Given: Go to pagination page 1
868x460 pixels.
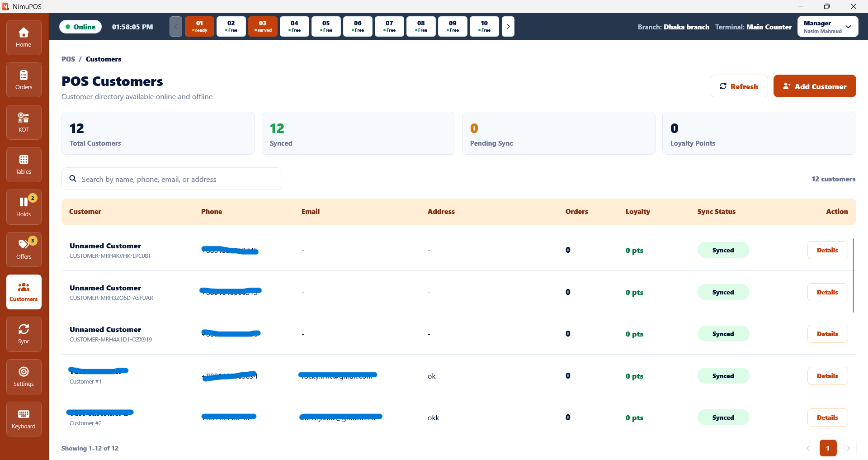Looking at the screenshot, I should tap(828, 448).
